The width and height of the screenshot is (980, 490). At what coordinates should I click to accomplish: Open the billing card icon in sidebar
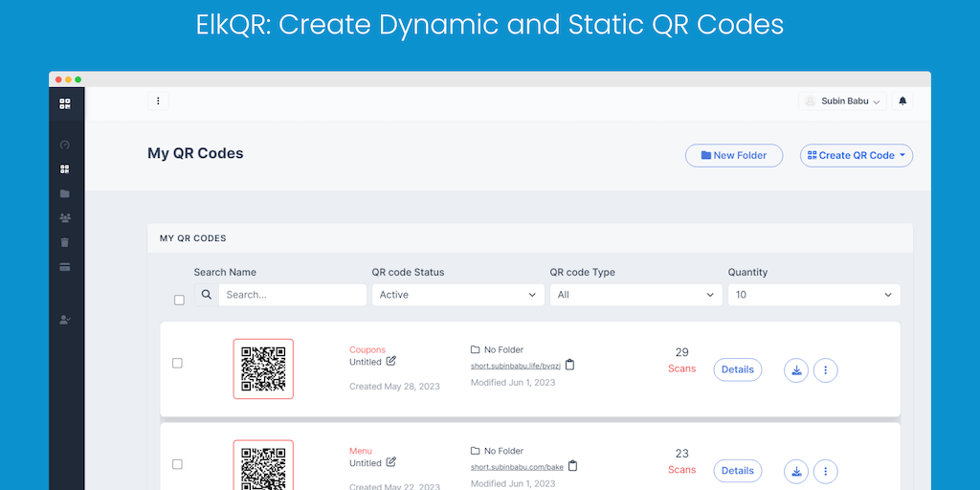coord(65,267)
